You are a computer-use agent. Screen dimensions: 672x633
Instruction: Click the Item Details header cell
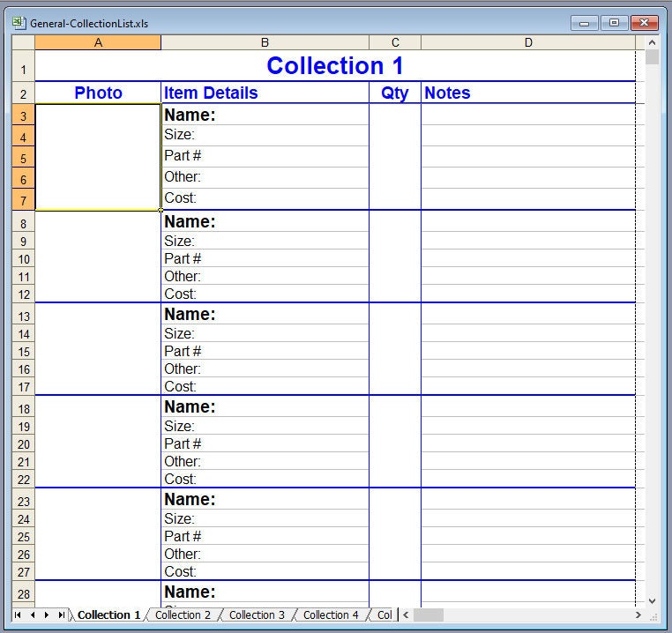(x=265, y=93)
